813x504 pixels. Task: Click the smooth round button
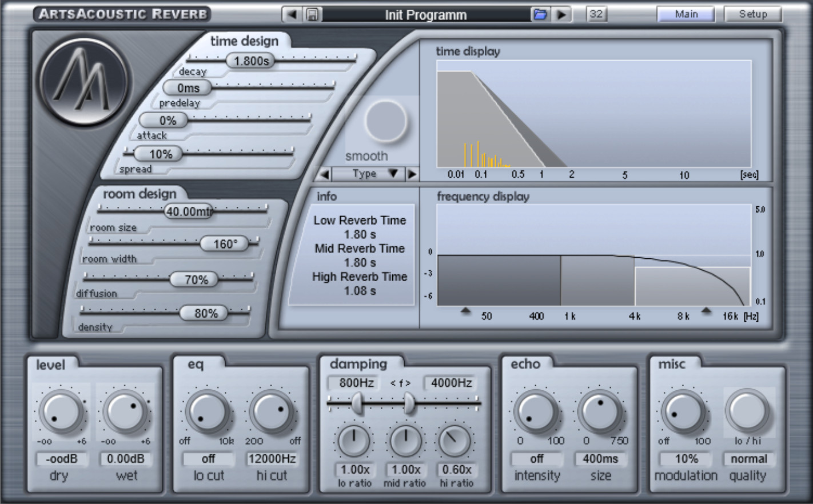385,121
